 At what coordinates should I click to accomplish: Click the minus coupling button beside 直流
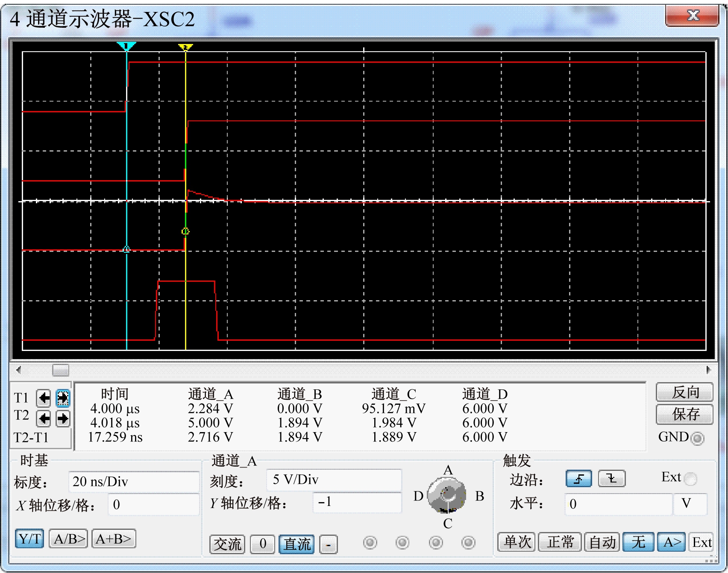pyautogui.click(x=328, y=544)
